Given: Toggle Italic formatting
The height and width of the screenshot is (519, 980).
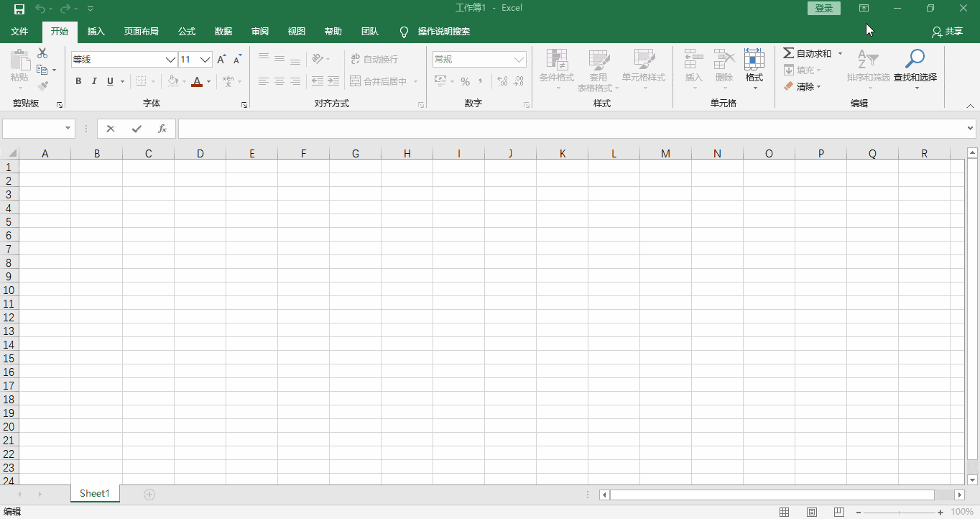Looking at the screenshot, I should (94, 81).
